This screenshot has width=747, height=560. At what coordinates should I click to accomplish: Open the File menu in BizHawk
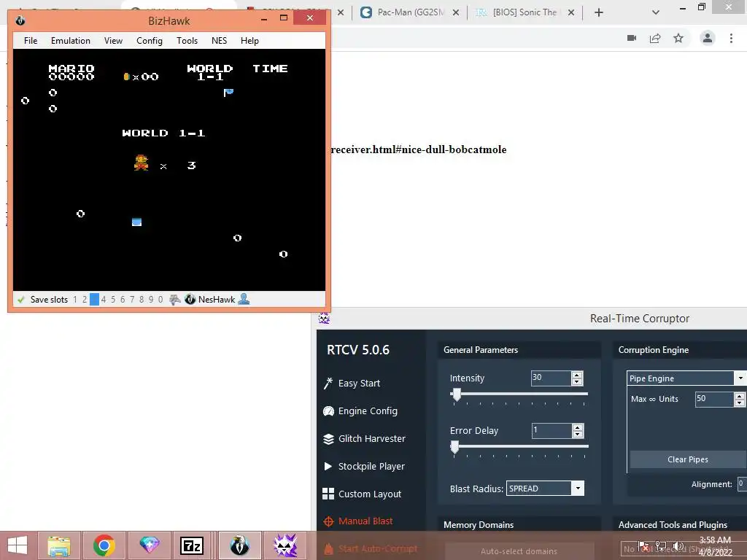pyautogui.click(x=31, y=41)
